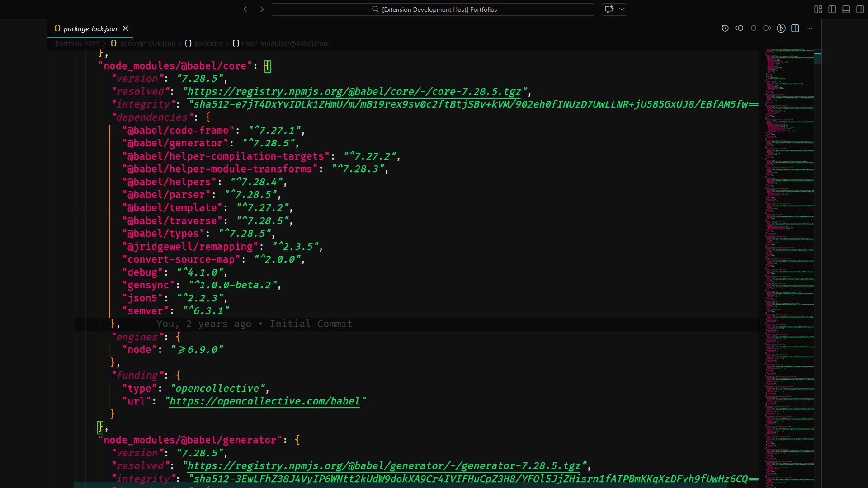868x488 pixels.
Task: Go to the previous change
Action: pyautogui.click(x=740, y=28)
